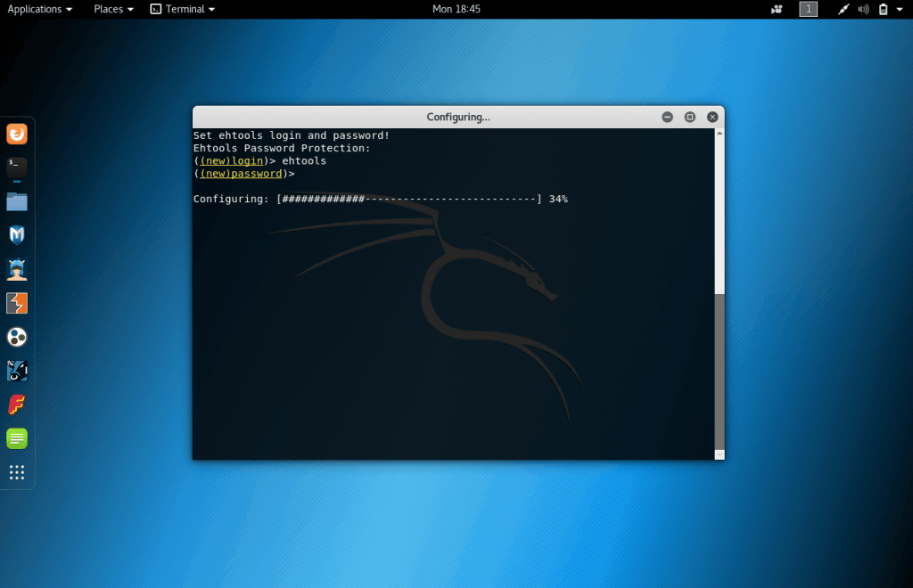
Task: Click the scrollbar down arrow
Action: pyautogui.click(x=720, y=455)
